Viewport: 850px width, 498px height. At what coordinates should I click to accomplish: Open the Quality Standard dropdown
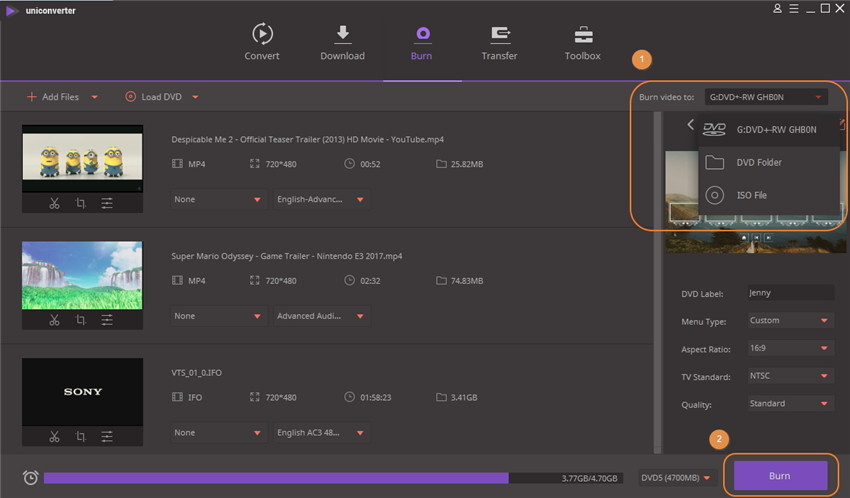[x=790, y=404]
